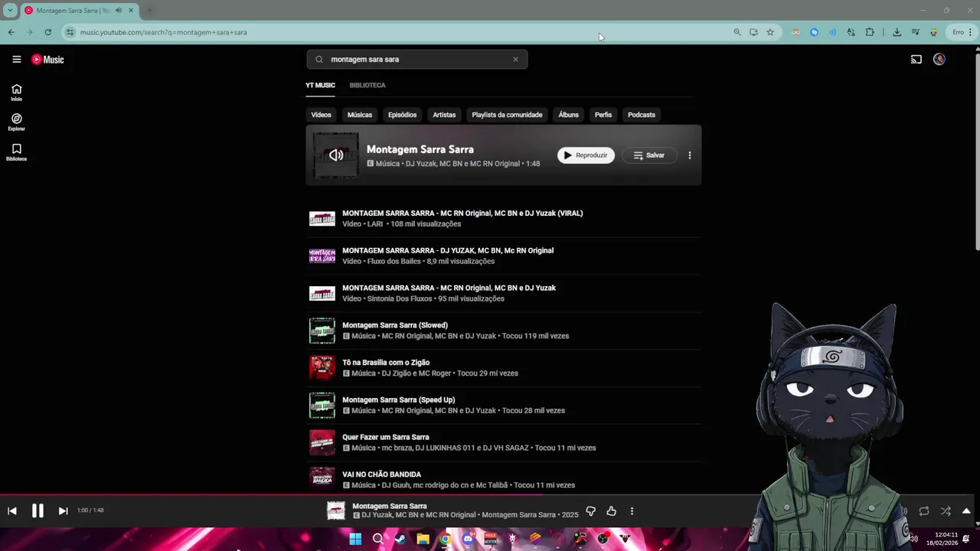Open Shazam browser extension
Image resolution: width=980 pixels, height=551 pixels.
click(814, 32)
